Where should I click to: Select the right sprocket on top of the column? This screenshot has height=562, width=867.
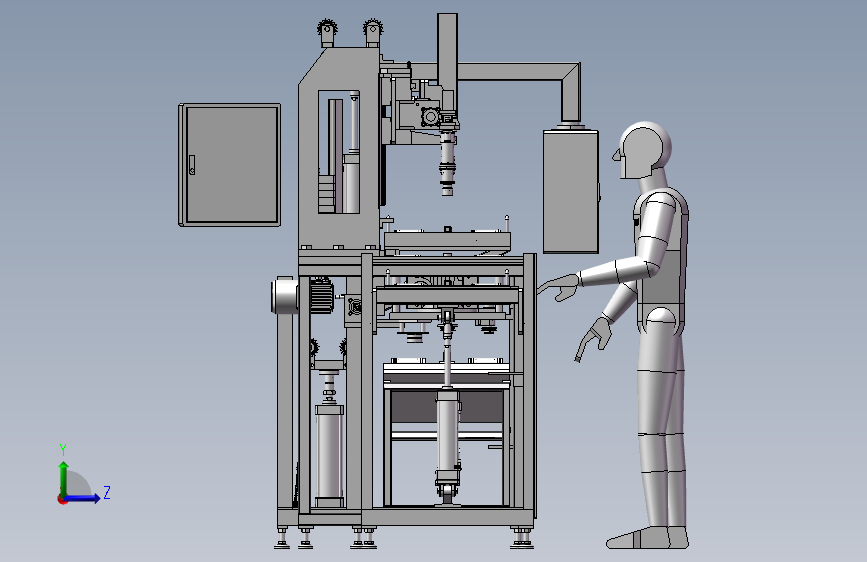pos(373,33)
